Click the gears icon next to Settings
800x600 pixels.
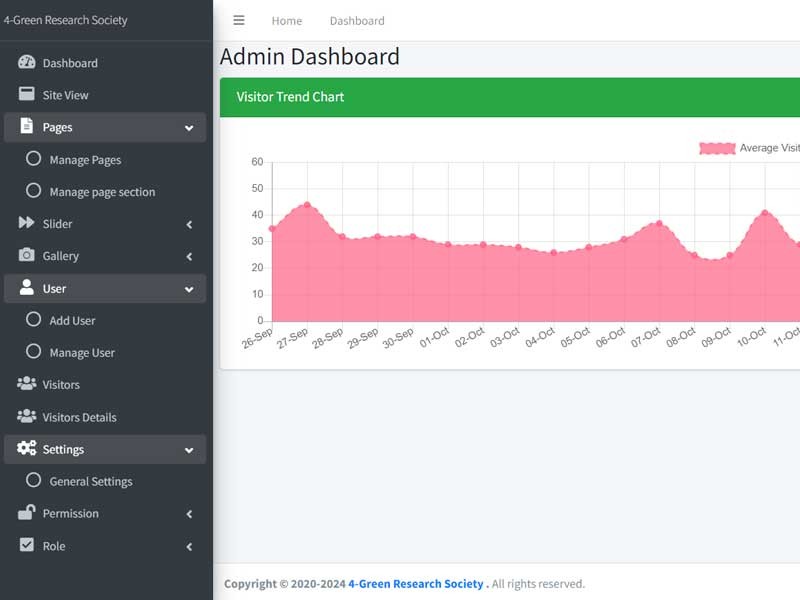24,448
